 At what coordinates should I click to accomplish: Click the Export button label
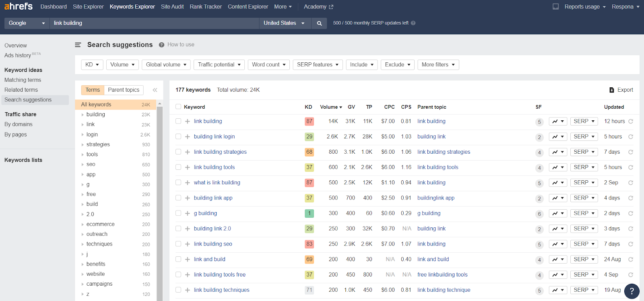click(625, 90)
